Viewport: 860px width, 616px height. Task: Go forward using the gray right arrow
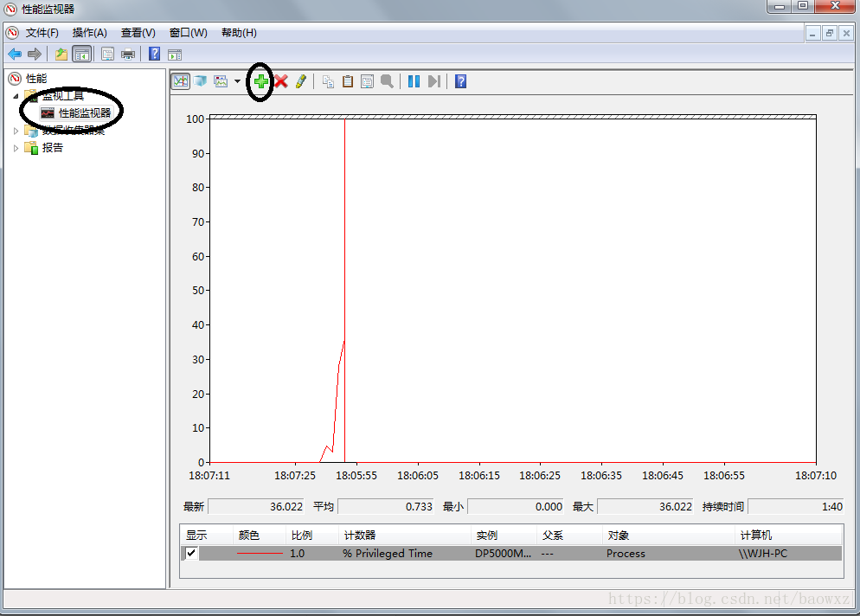(35, 54)
